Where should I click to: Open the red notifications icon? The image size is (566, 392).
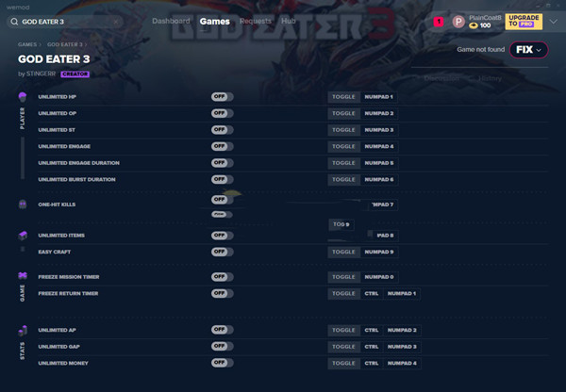point(439,21)
